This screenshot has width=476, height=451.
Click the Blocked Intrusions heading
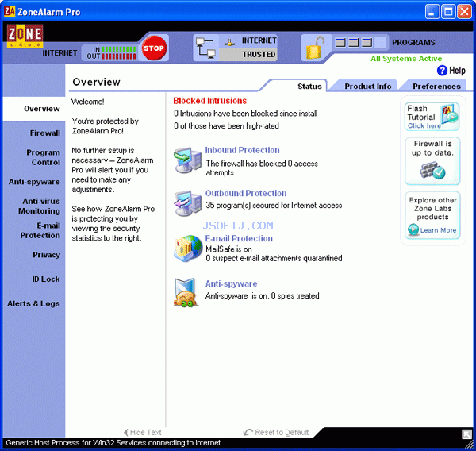[210, 101]
